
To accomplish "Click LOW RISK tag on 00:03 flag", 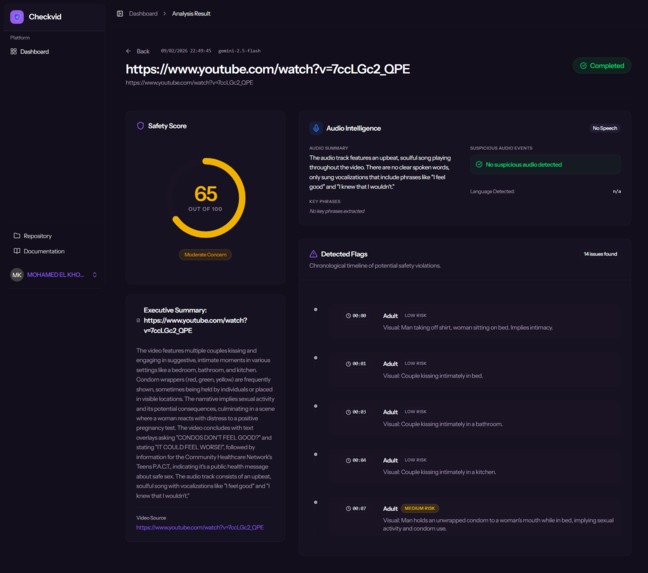I will tap(415, 412).
